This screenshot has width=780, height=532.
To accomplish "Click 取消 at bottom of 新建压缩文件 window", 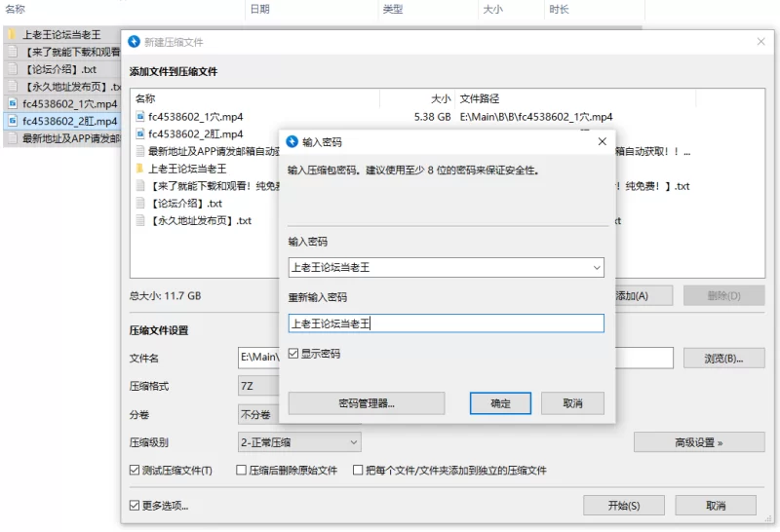I will [x=716, y=506].
